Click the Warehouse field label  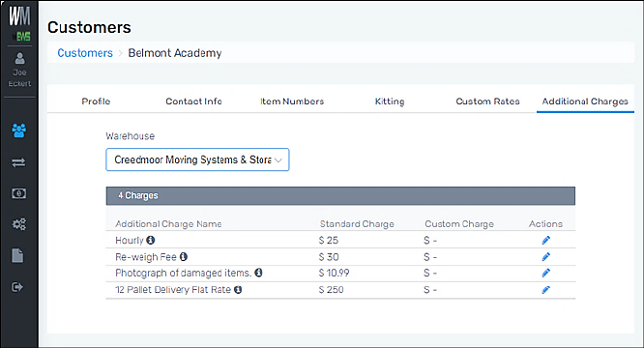pyautogui.click(x=131, y=136)
